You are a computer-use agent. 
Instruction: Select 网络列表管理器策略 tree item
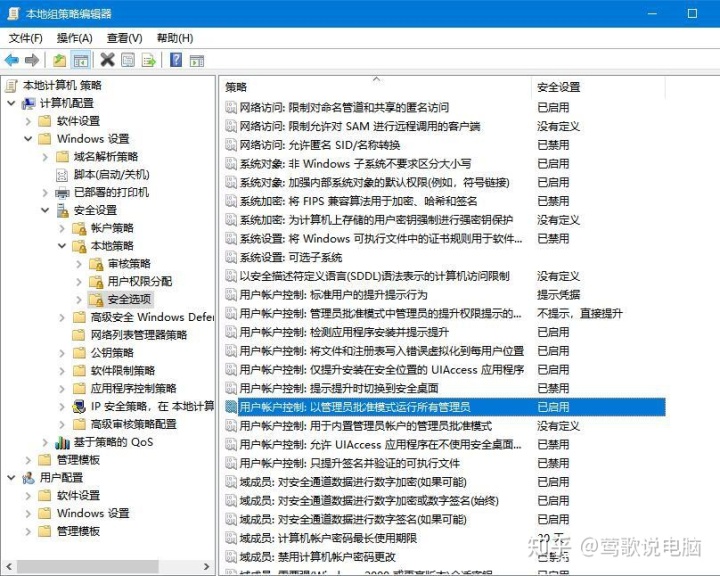point(138,335)
